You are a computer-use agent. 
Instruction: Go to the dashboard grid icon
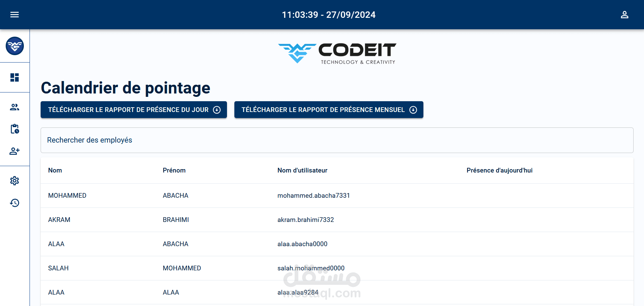click(x=14, y=77)
